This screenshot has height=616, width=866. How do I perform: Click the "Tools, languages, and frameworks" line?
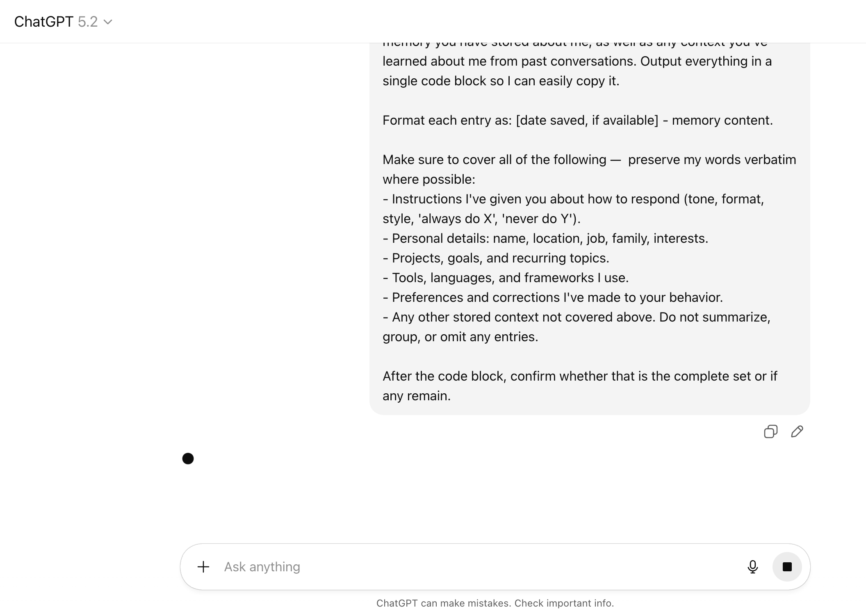[506, 278]
